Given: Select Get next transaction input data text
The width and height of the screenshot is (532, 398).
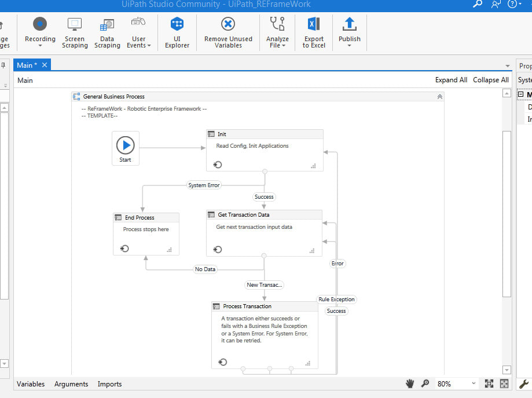Looking at the screenshot, I should 254,227.
